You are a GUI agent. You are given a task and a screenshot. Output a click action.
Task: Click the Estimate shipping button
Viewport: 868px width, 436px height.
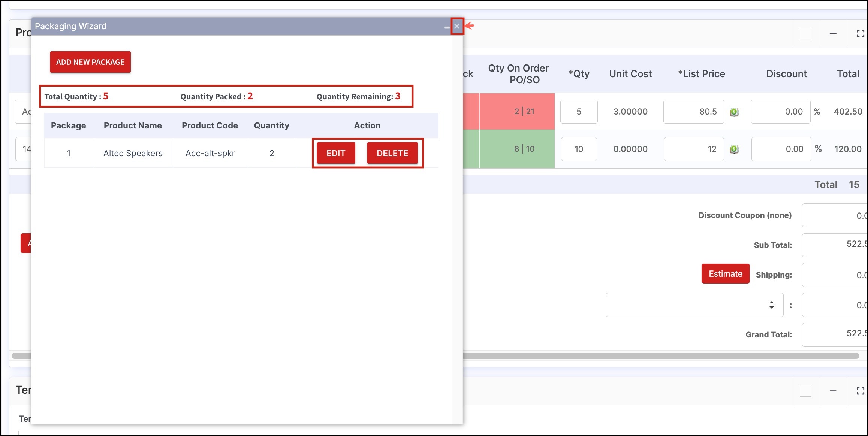[x=725, y=274]
